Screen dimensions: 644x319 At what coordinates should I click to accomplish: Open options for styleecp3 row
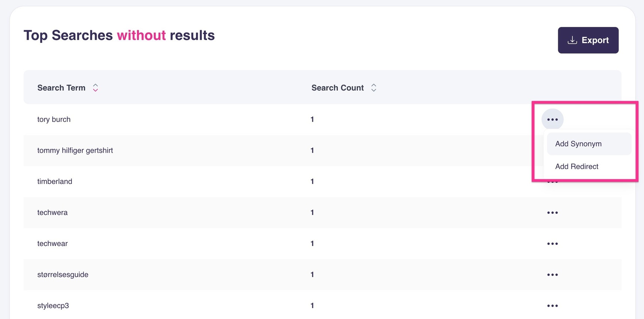(x=552, y=306)
